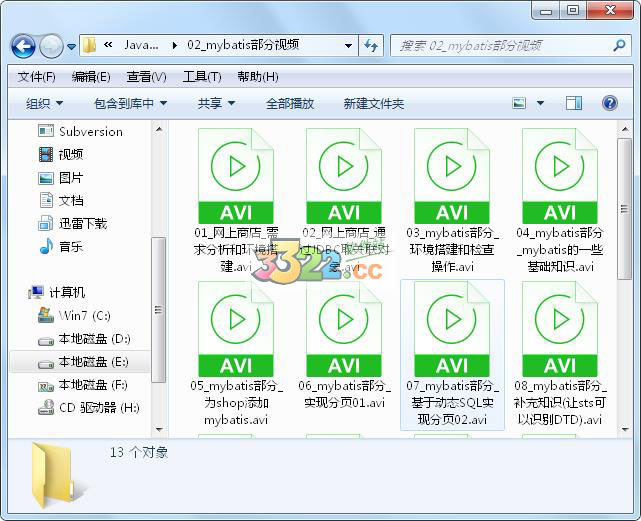Open the 帮助(H) menu

click(x=258, y=76)
